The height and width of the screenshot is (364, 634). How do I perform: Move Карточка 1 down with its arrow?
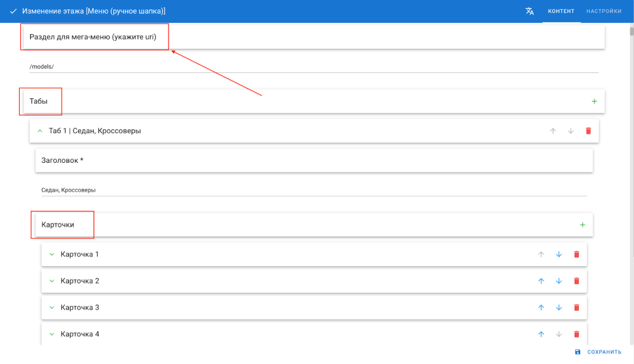[558, 254]
